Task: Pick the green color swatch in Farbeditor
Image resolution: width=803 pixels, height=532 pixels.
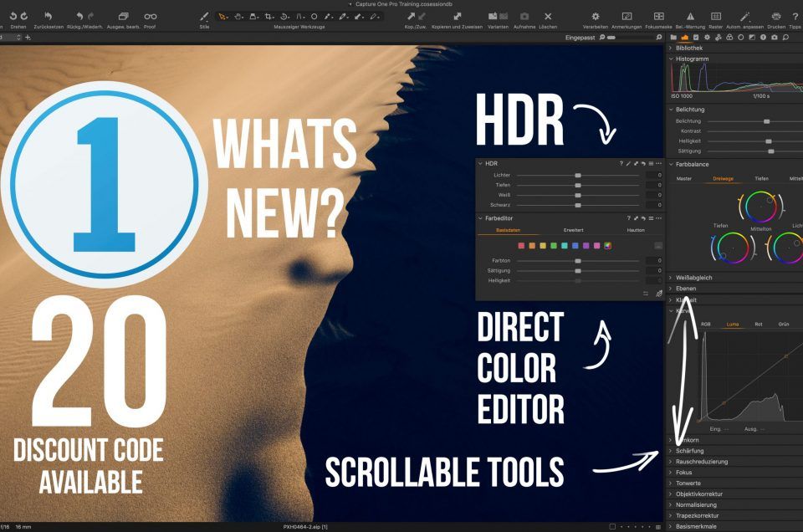Action: (x=554, y=246)
